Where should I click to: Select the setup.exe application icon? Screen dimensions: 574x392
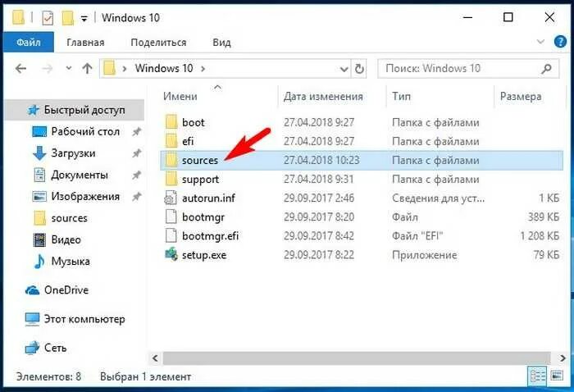(171, 254)
